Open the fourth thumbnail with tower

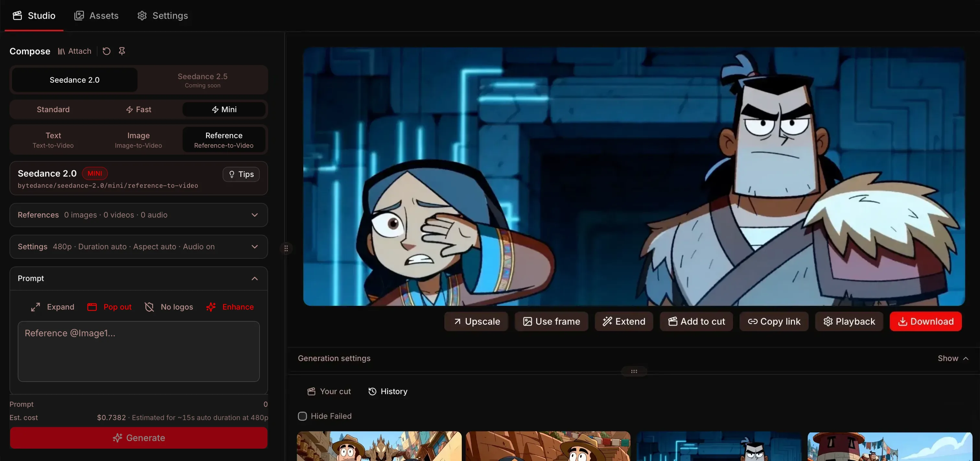(890, 446)
